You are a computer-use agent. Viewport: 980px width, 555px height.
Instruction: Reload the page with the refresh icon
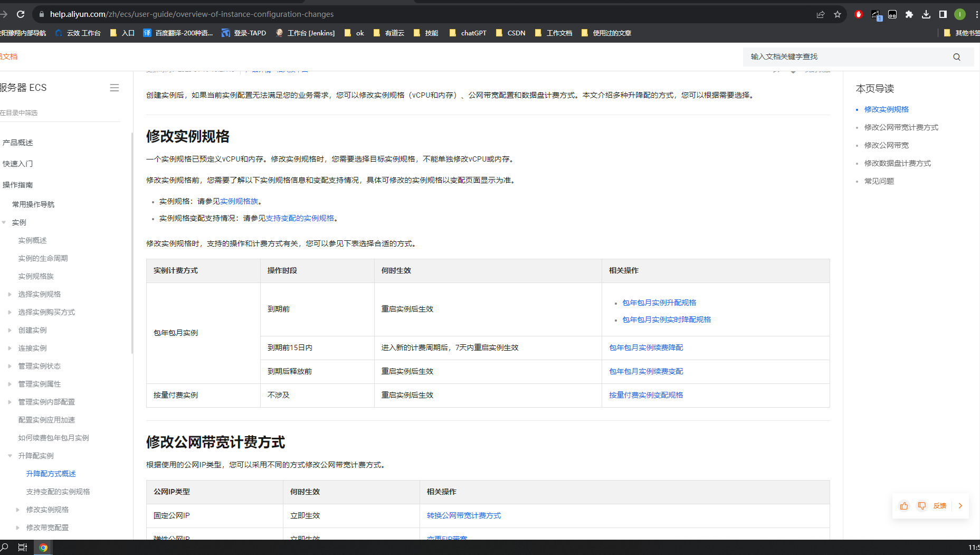[21, 14]
